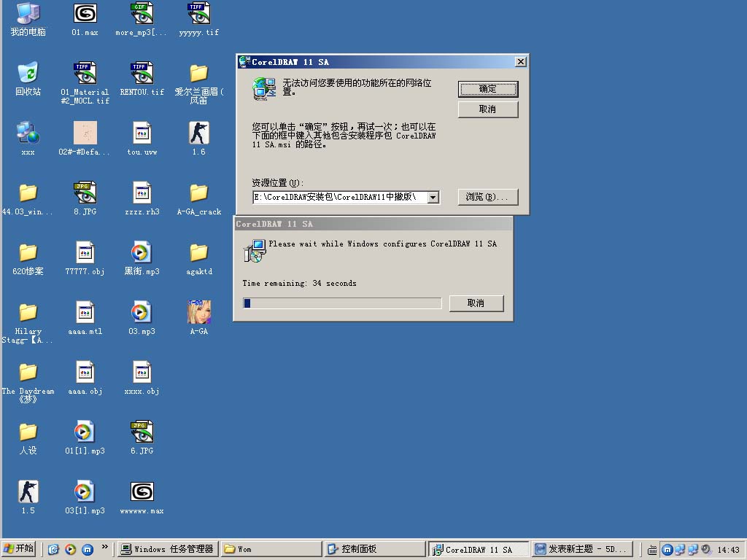Image resolution: width=747 pixels, height=560 pixels.
Task: Click the Time remaining: 34 seconds text
Action: 299,284
